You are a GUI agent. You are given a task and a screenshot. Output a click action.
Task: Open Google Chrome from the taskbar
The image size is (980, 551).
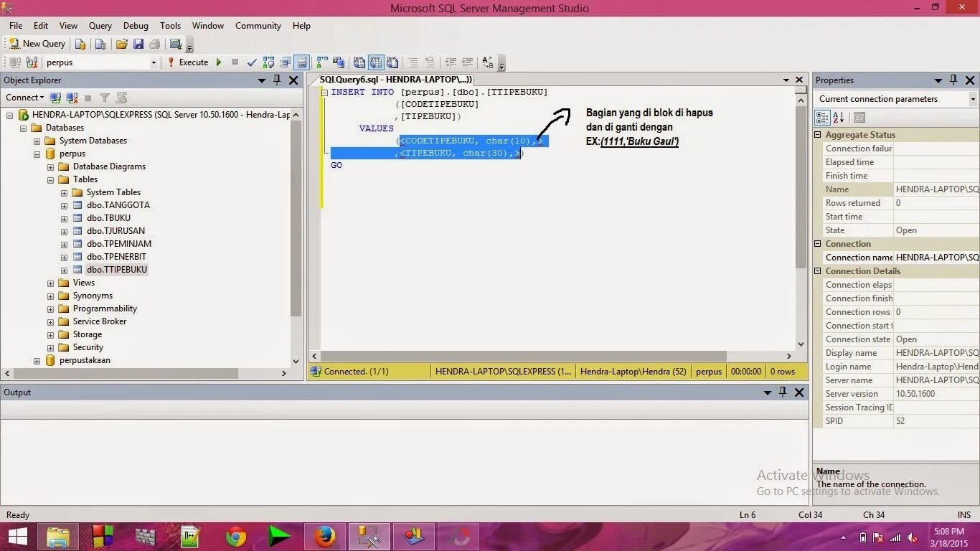[235, 537]
